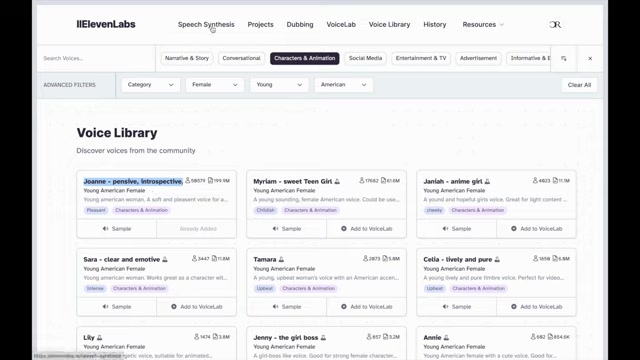Play the Sample for Sara voice
640x360 pixels.
tap(117, 307)
